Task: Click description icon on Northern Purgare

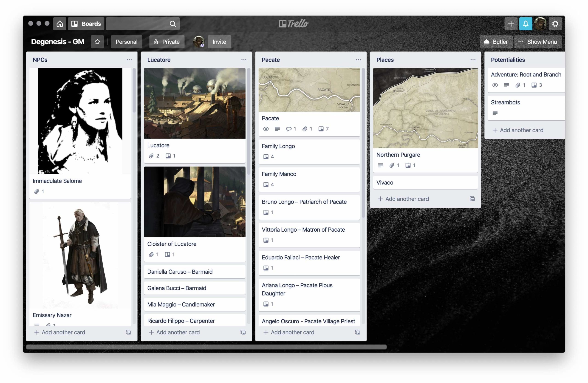Action: pos(380,165)
